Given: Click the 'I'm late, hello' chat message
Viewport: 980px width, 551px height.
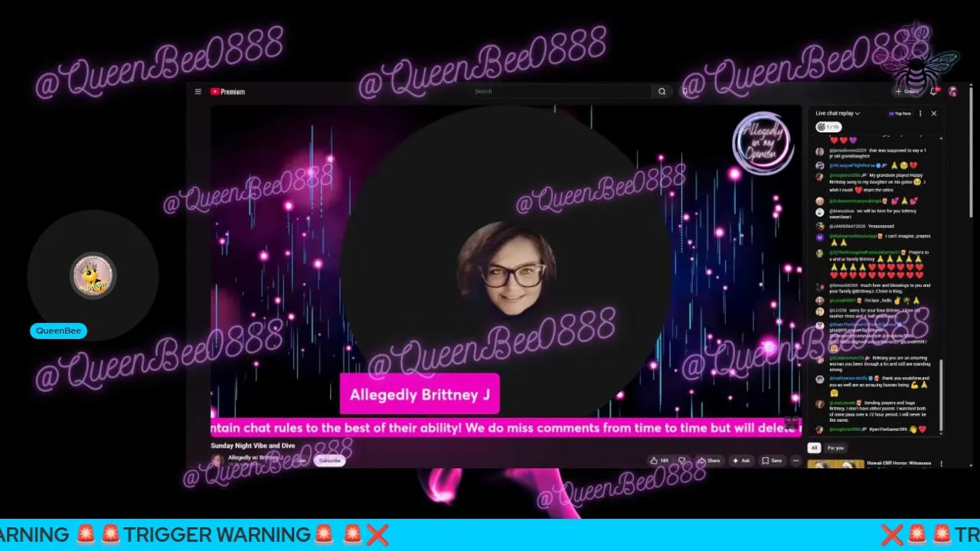Looking at the screenshot, I should point(869,301).
